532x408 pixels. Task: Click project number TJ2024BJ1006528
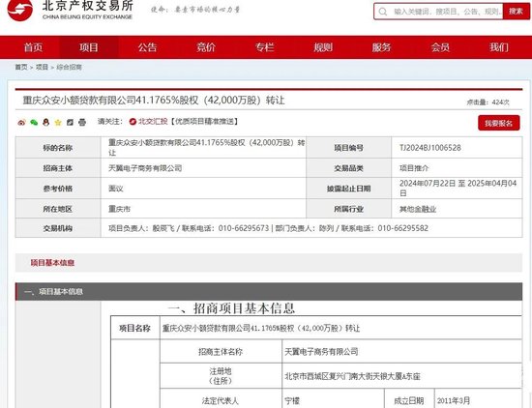click(430, 148)
